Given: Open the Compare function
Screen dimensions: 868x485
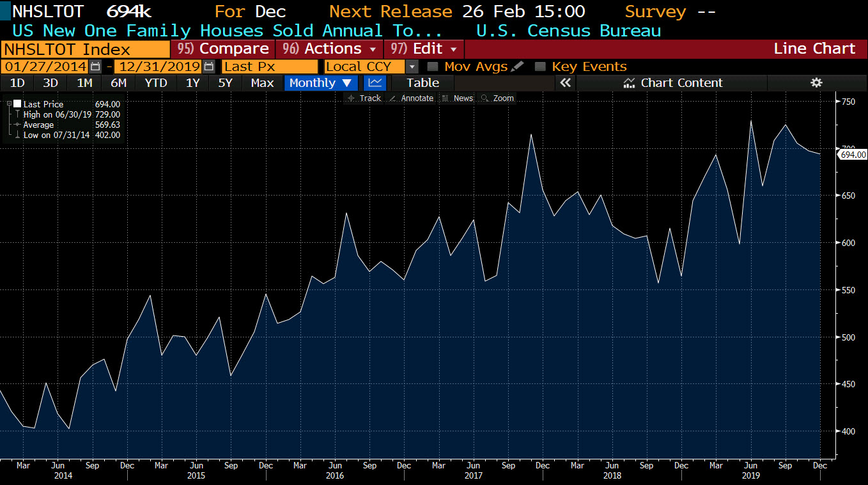Looking at the screenshot, I should click(223, 49).
